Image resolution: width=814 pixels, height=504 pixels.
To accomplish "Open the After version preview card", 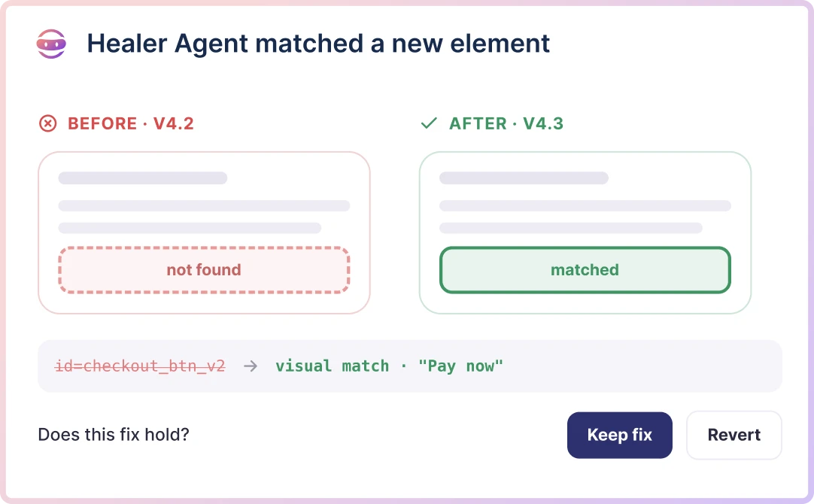I will tap(585, 232).
